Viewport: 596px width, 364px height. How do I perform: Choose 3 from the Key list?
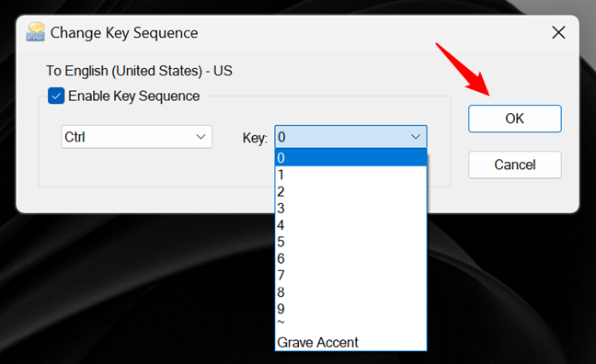[350, 209]
